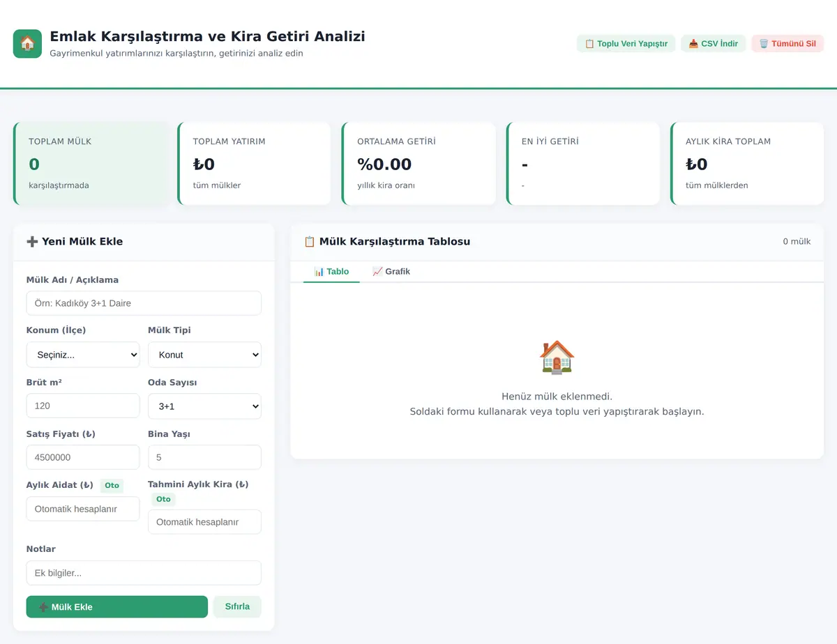The width and height of the screenshot is (837, 644).
Task: Click the Satış Fiyatı input field
Action: point(83,457)
